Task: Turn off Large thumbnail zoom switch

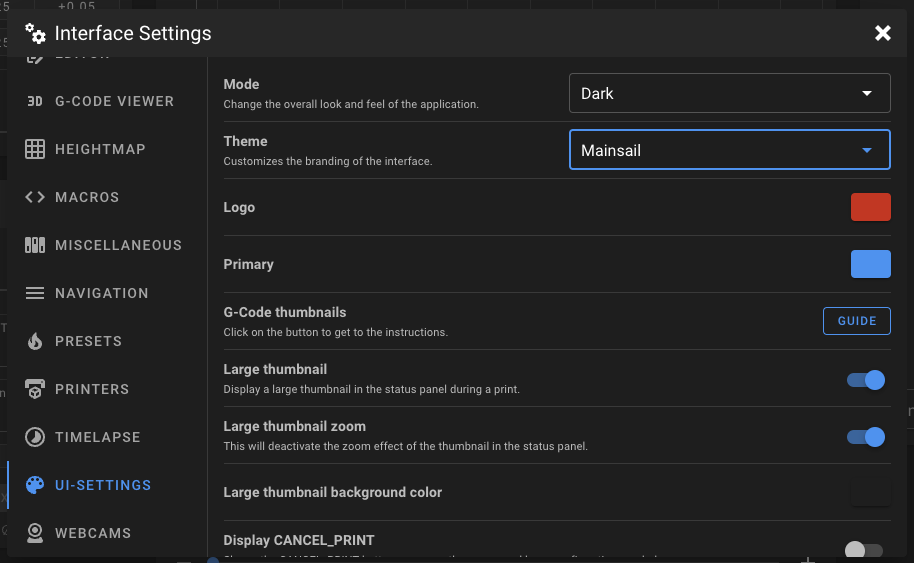Action: [x=866, y=437]
